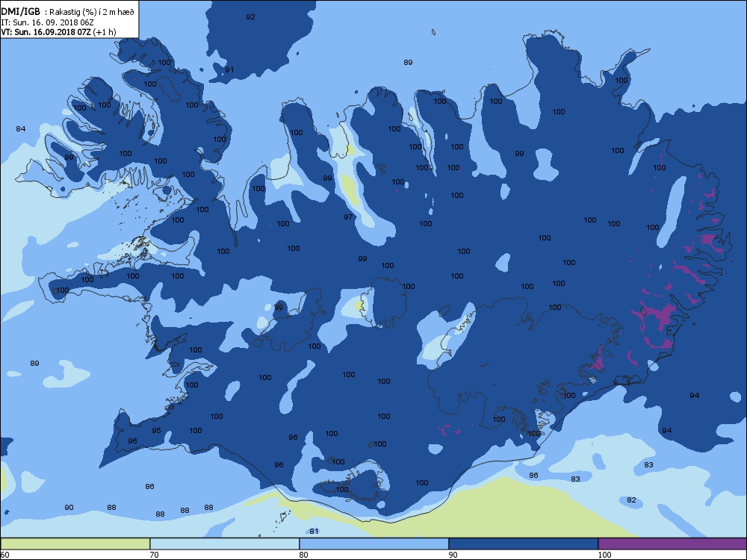
Task: Click the medium blue 80–90 legend color band
Action: (x=374, y=544)
